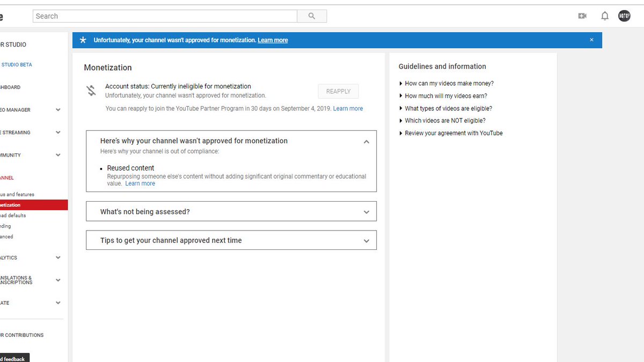Screen dimensions: 644x362
Task: Click the crossed-out dollar monetization icon
Action: click(91, 91)
